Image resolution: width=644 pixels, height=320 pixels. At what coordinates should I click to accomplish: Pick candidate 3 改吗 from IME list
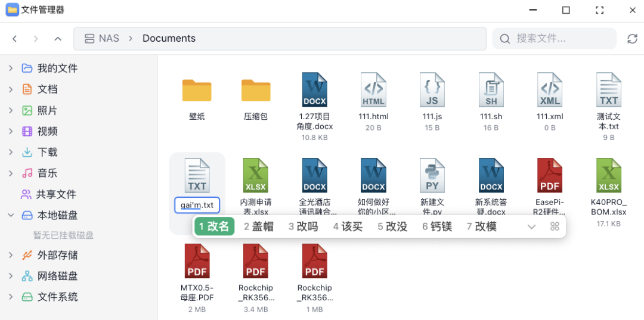303,226
